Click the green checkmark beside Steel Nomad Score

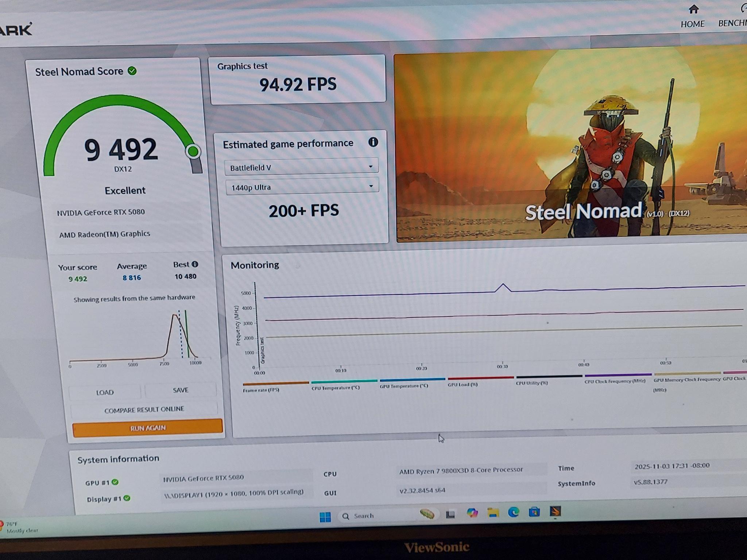pos(132,71)
